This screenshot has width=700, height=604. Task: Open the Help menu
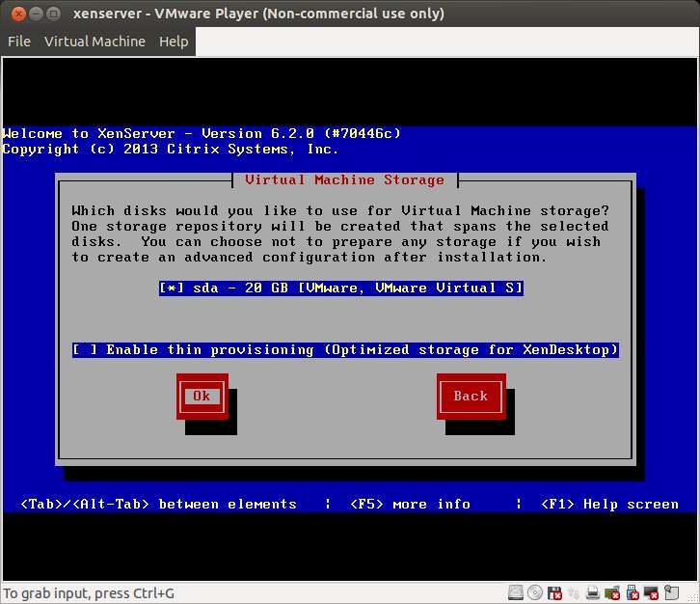[174, 41]
